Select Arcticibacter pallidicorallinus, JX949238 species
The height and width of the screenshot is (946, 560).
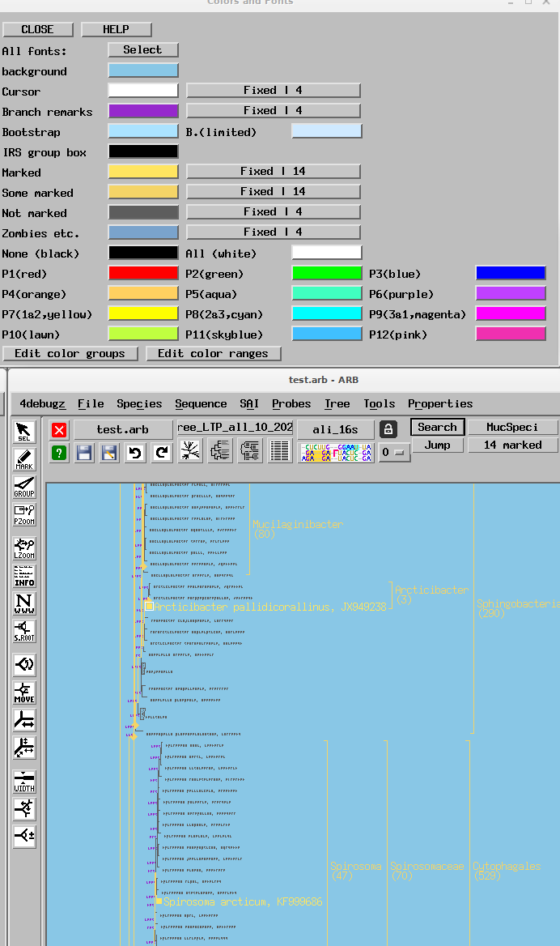coord(270,607)
